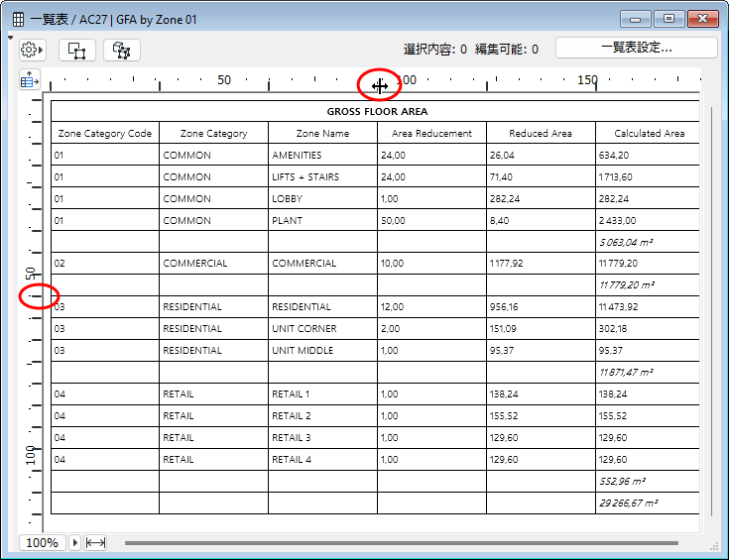Click the select-in-2D-plan icon
The image size is (729, 560).
click(x=77, y=50)
